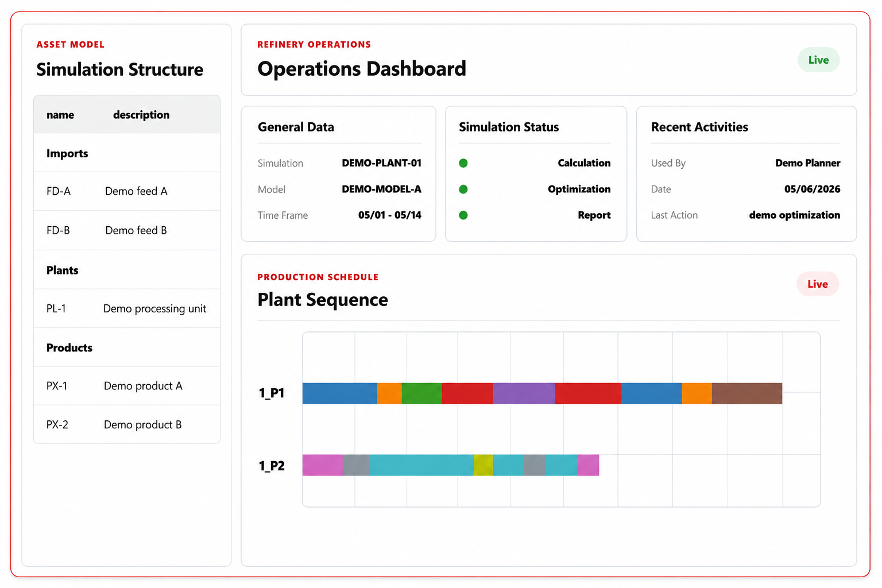This screenshot has width=882, height=588.
Task: Click the Time Frame field label
Action: 283,215
